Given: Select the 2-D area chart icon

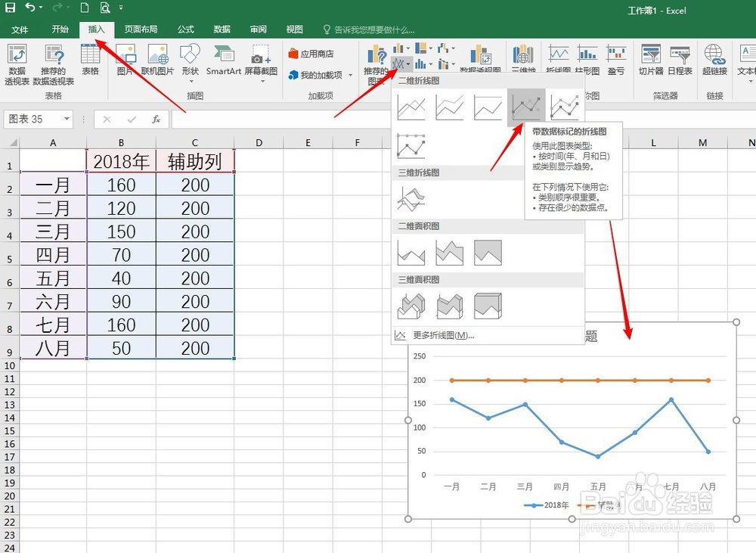Looking at the screenshot, I should click(x=411, y=253).
